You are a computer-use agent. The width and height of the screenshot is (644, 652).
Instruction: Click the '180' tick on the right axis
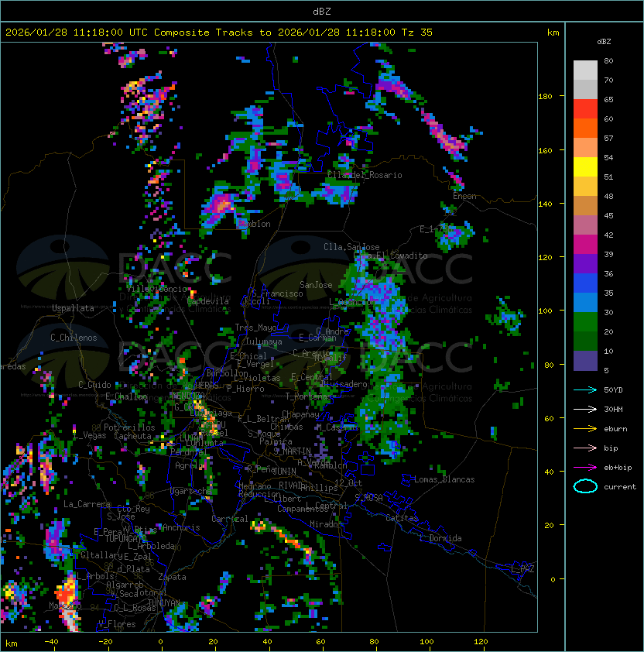(545, 97)
